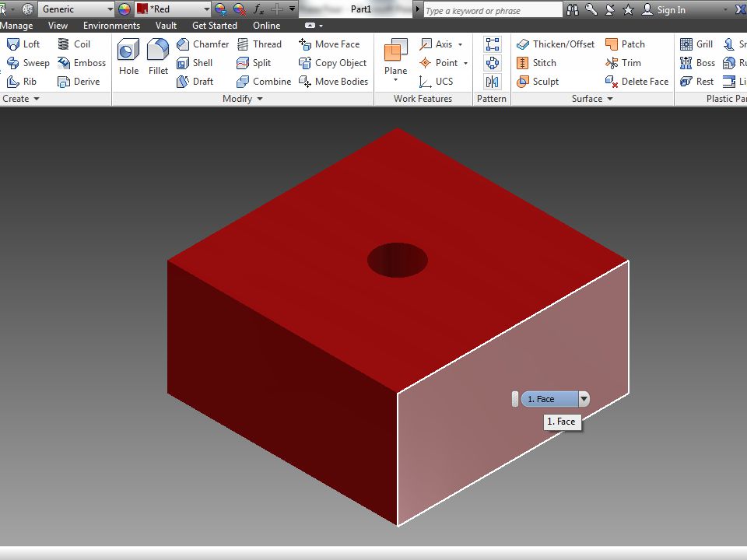Image resolution: width=747 pixels, height=560 pixels.
Task: Insert a work Point
Action: [x=438, y=63]
